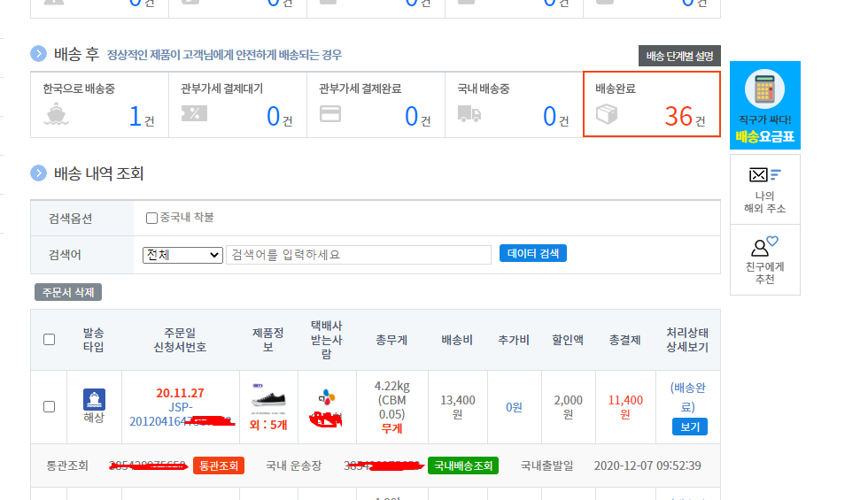This screenshot has width=868, height=500.
Task: Click the courier logo in 택배사 column
Action: pyautogui.click(x=327, y=397)
